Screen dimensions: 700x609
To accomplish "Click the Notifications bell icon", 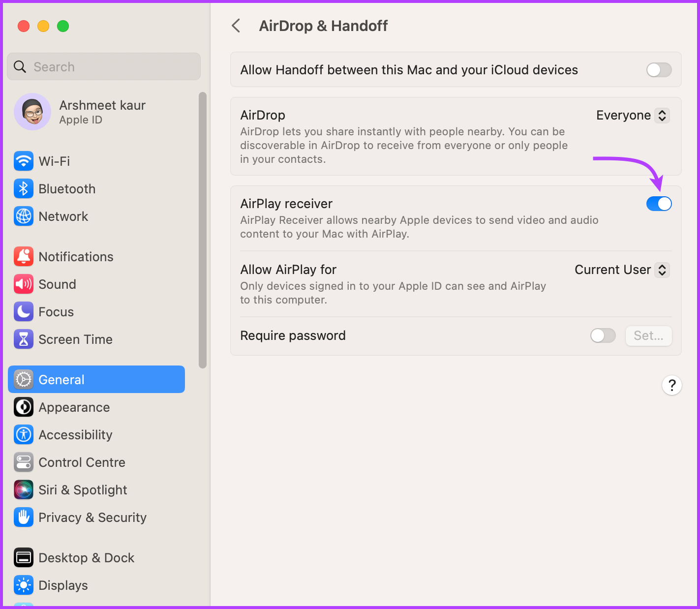I will coord(24,256).
